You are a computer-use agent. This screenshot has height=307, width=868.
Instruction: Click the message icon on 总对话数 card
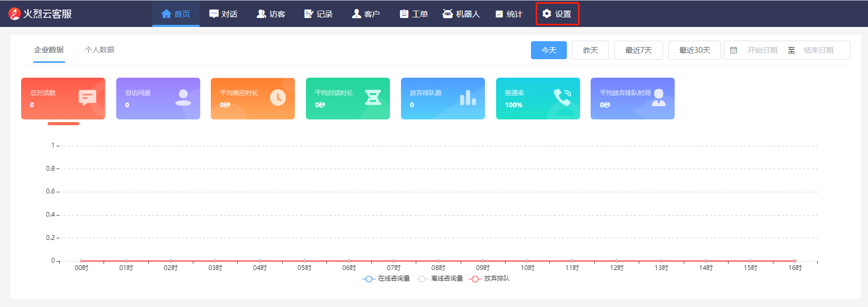[x=87, y=98]
